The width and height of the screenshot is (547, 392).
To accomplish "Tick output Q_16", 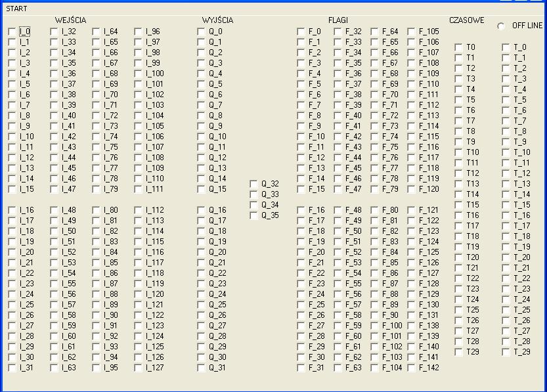I will (201, 210).
